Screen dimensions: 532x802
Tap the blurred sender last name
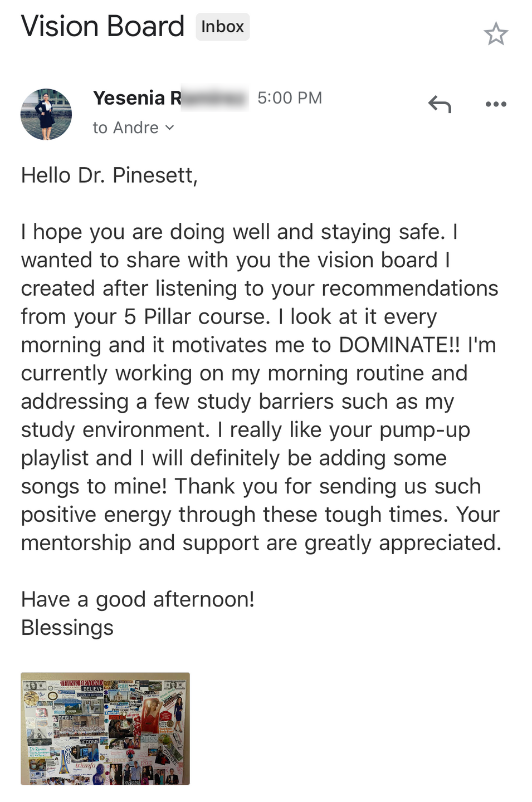(215, 99)
